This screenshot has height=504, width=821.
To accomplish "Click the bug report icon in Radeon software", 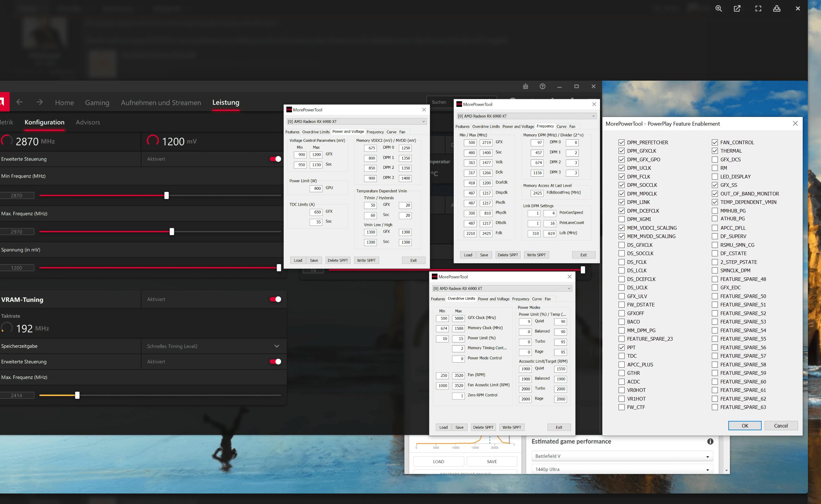I will point(525,87).
